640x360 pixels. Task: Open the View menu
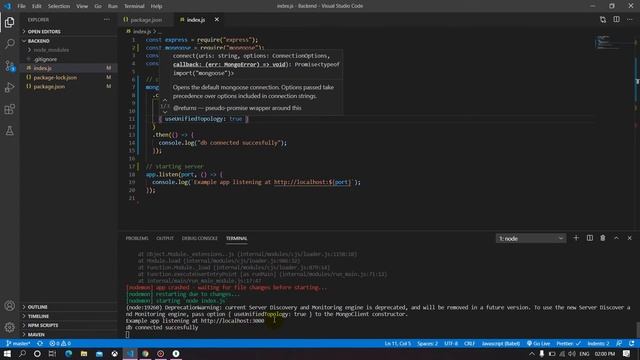click(82, 6)
